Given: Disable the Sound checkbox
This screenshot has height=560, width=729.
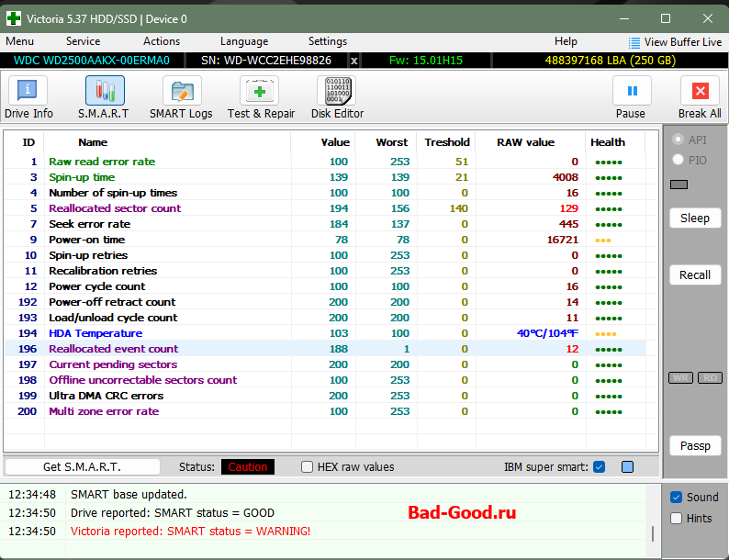Looking at the screenshot, I should pyautogui.click(x=677, y=498).
